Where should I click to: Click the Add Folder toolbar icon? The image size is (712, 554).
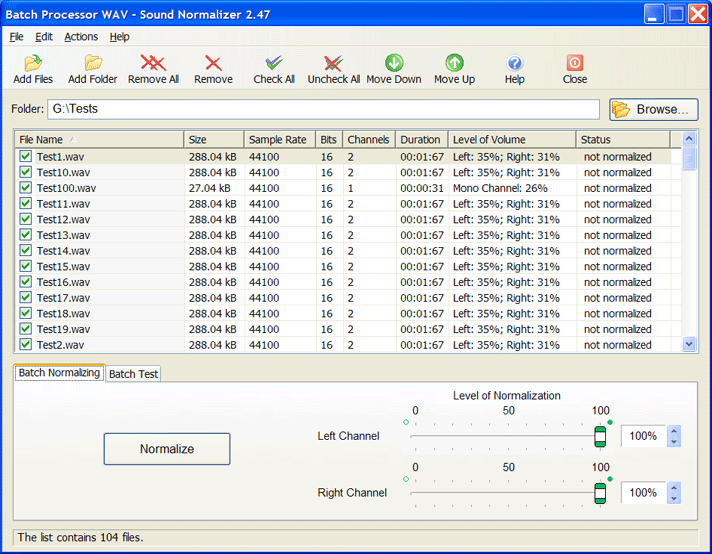(x=93, y=63)
